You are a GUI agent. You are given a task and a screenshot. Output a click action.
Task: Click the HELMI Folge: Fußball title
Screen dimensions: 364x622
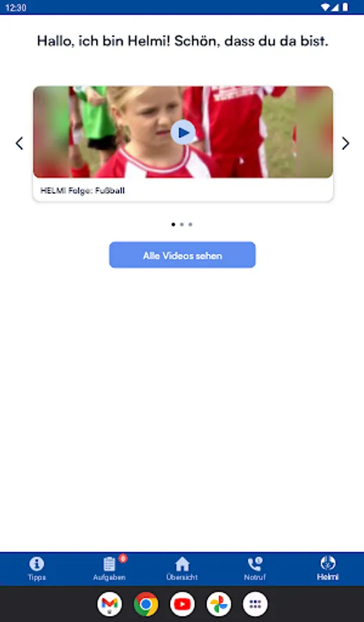click(82, 191)
